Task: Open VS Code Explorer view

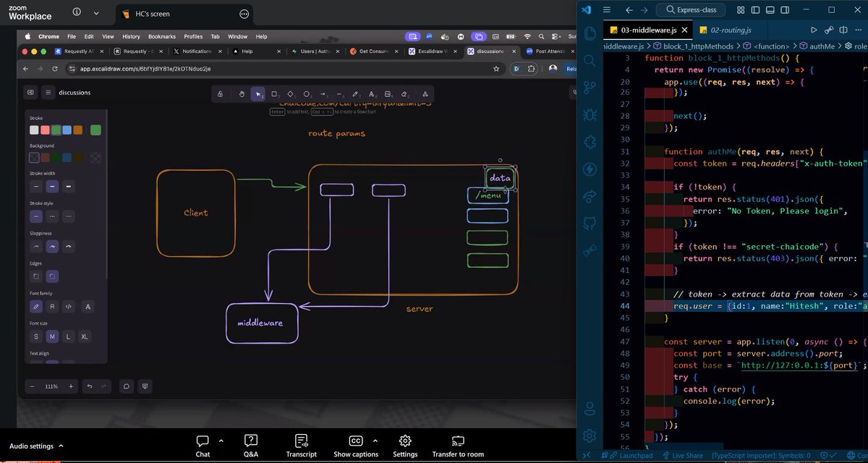Action: pos(590,33)
